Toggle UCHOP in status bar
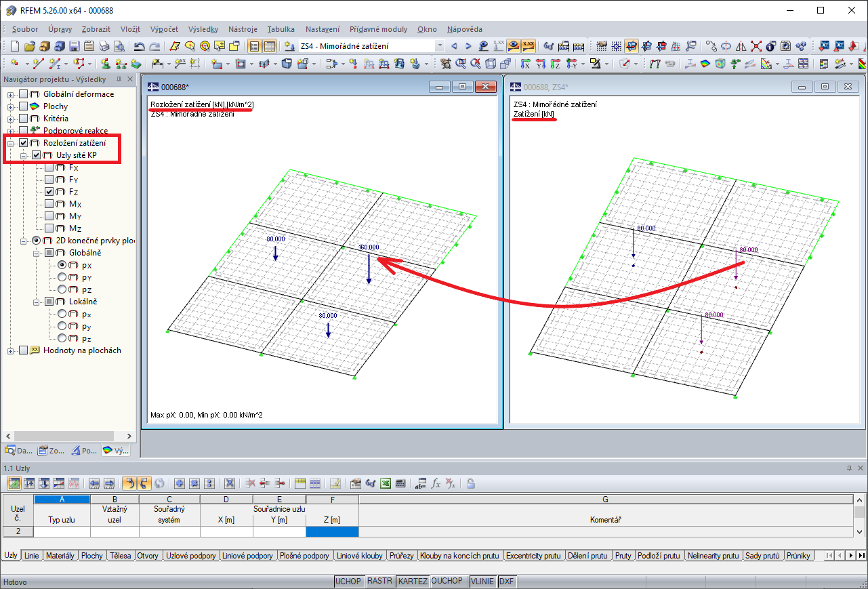868x589 pixels. point(349,582)
